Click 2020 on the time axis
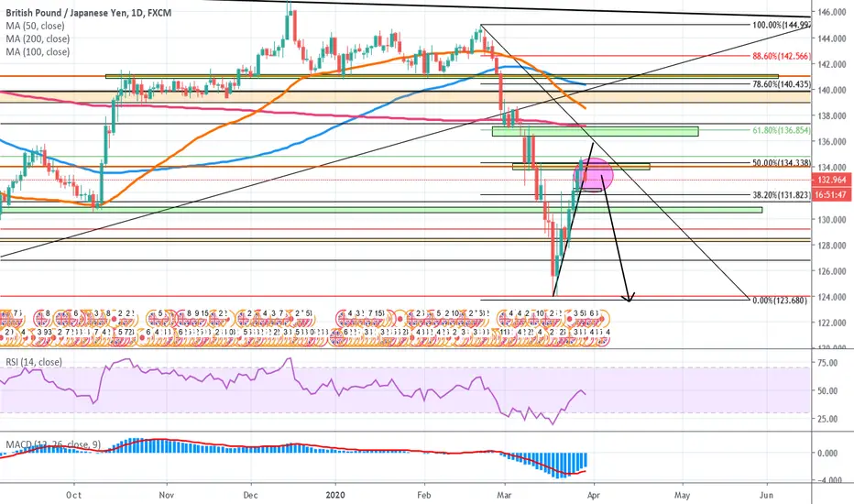Screen dimensions: 854x504 click(x=335, y=495)
